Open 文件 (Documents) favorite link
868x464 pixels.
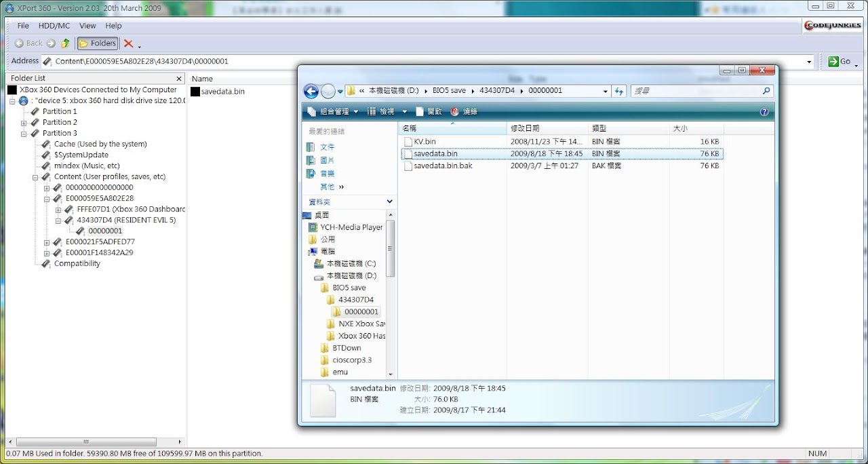pyautogui.click(x=328, y=147)
